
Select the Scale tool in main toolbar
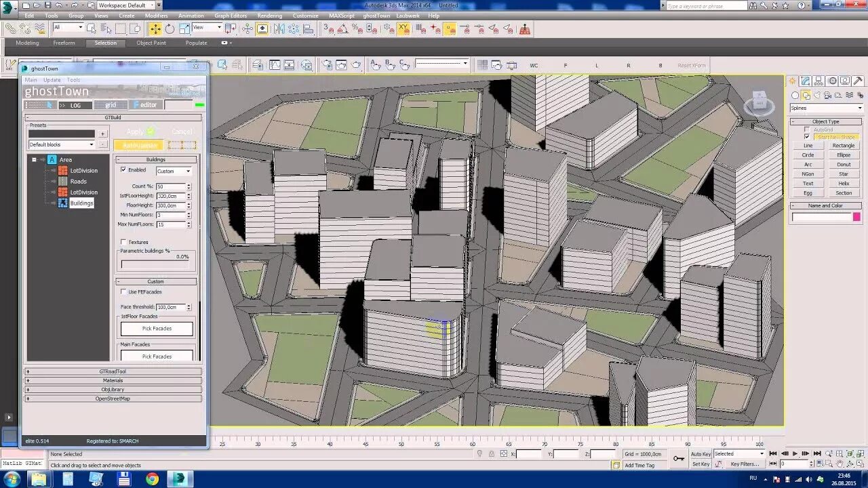pyautogui.click(x=183, y=28)
